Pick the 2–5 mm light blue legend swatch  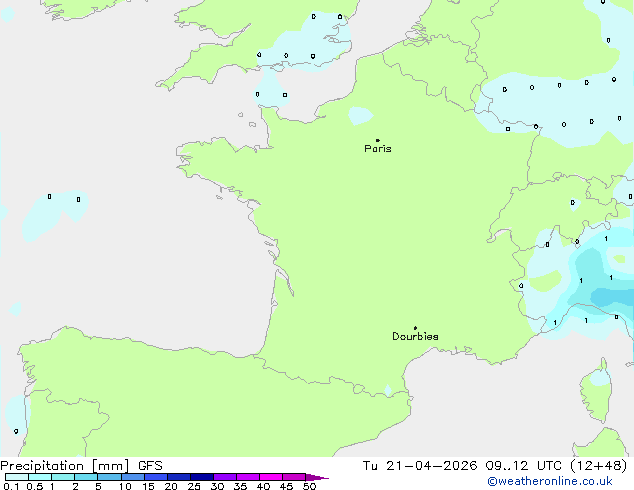[87, 477]
